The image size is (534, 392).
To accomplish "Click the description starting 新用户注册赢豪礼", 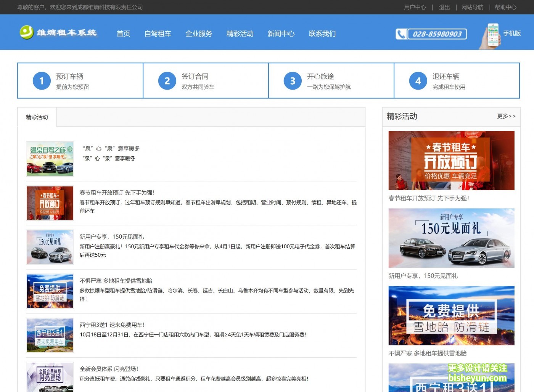I will 217,251.
